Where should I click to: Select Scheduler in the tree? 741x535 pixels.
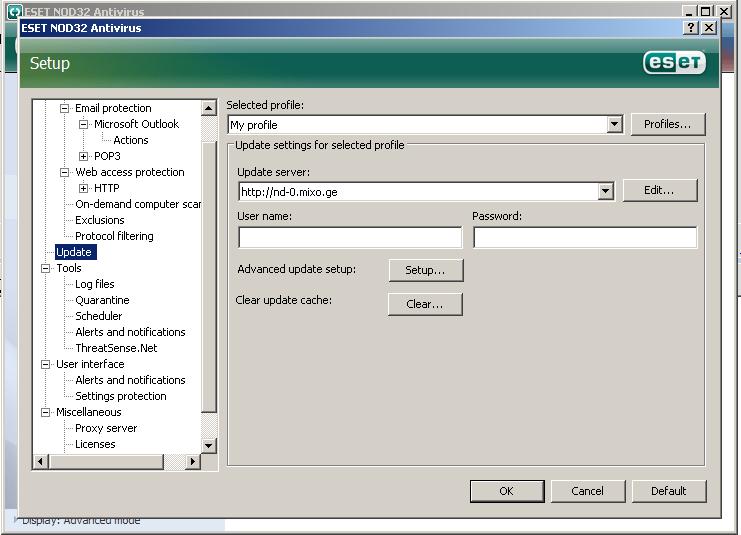point(99,316)
